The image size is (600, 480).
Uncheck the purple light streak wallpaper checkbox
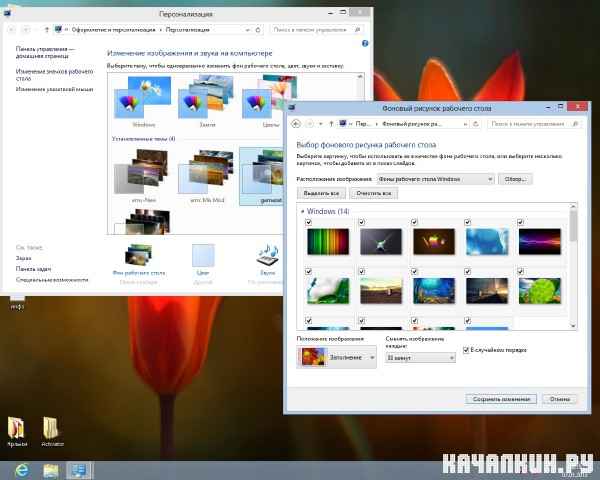520,222
